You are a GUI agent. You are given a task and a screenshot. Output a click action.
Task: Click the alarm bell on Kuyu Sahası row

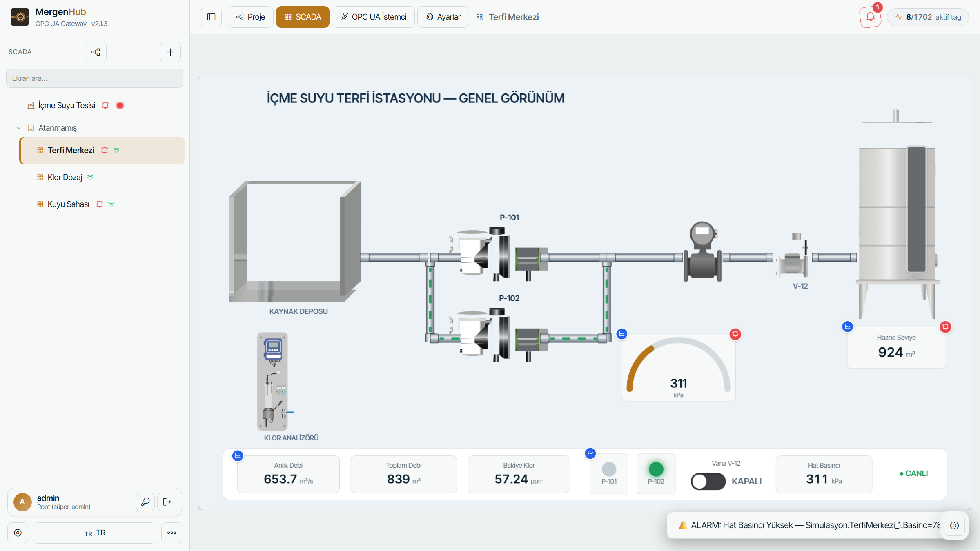100,204
